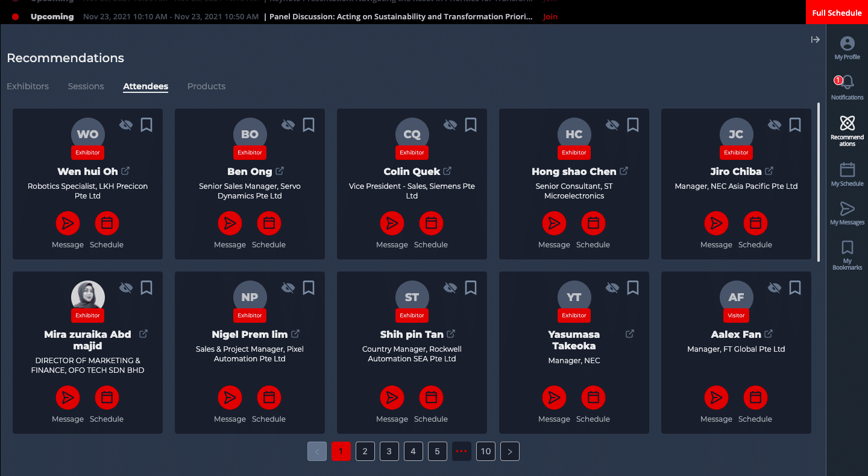This screenshot has width=868, height=476.
Task: Go to next page of attendees
Action: tap(509, 451)
